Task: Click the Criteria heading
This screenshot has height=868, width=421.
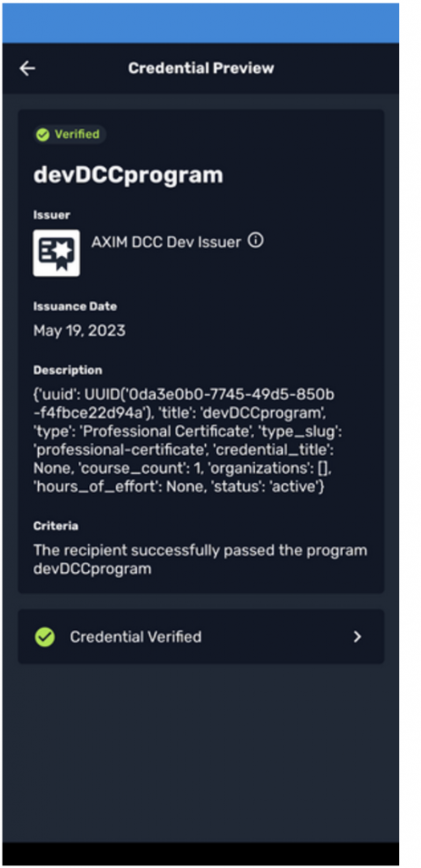Action: [x=56, y=526]
